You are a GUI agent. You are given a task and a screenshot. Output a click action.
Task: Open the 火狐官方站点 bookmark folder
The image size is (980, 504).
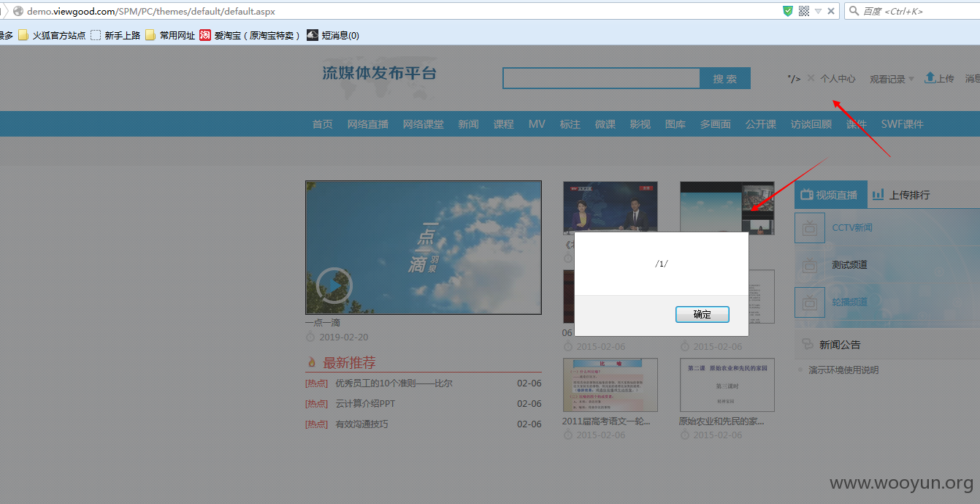pos(52,35)
